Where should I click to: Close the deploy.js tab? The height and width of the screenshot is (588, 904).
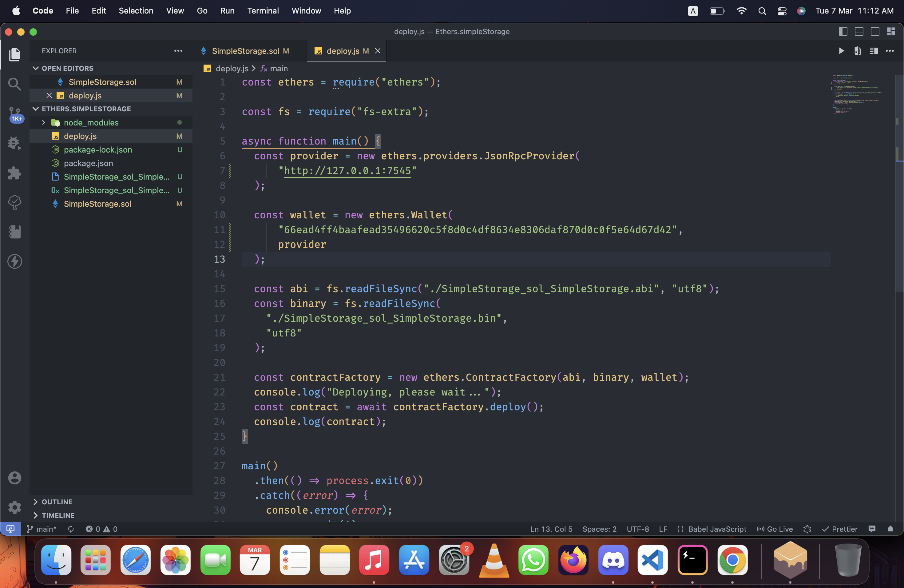point(378,51)
